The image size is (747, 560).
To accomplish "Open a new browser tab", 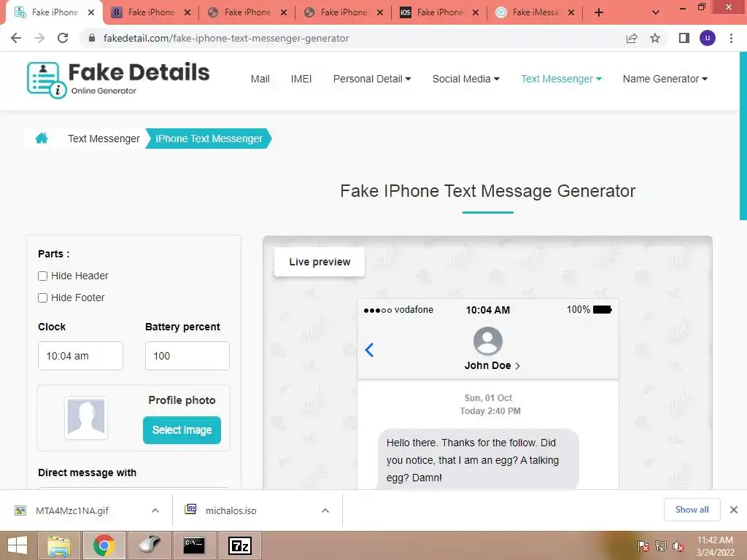I will tap(599, 12).
